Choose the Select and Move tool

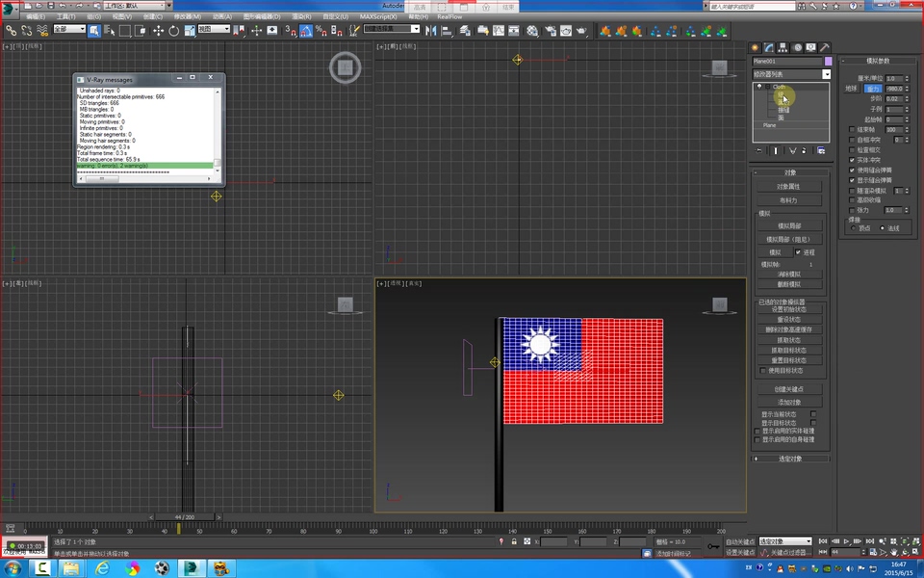[158, 31]
